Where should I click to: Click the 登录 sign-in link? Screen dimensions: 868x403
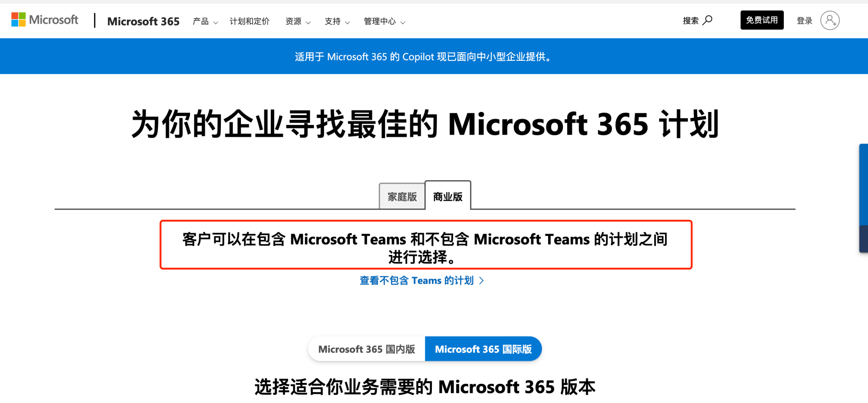point(804,20)
